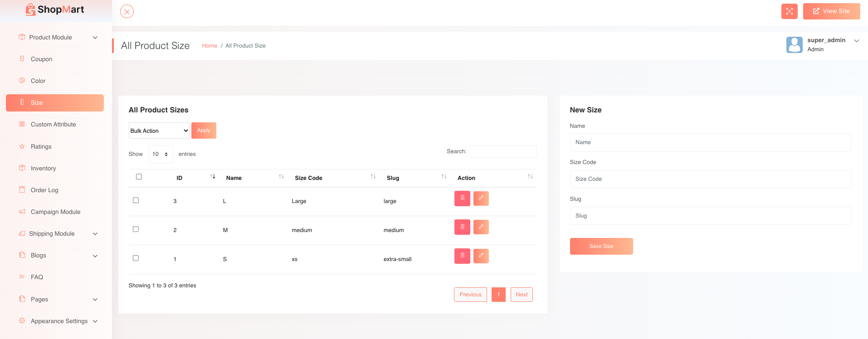
Task: Click the delete icon for size S row
Action: pos(462,256)
